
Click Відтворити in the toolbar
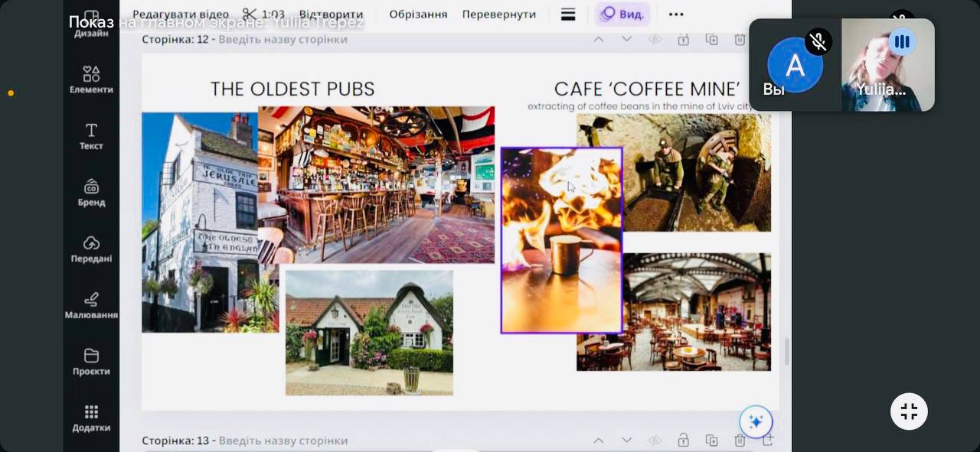coord(331,14)
